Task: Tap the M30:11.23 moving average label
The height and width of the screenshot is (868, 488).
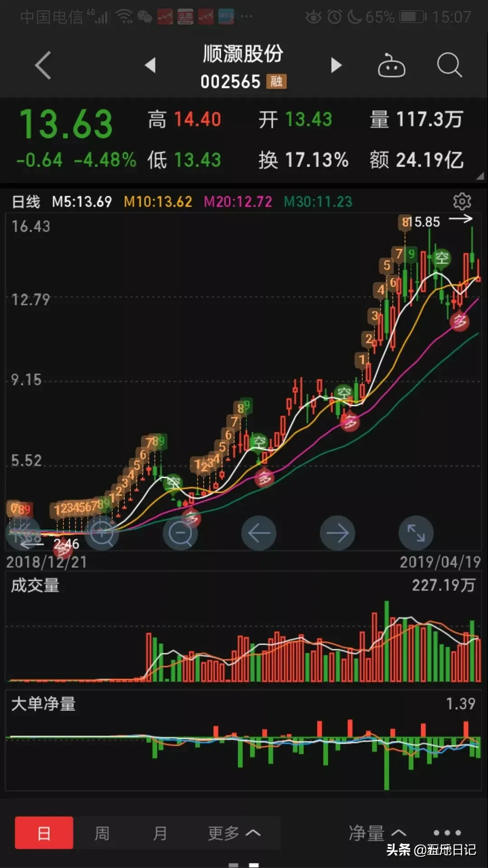Action: 318,202
